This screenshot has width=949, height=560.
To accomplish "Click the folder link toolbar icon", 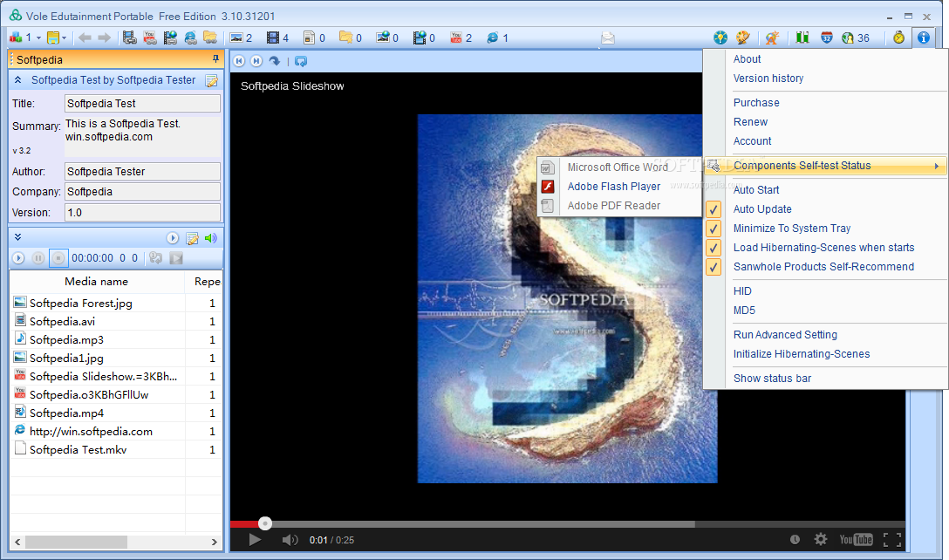I will [x=210, y=38].
